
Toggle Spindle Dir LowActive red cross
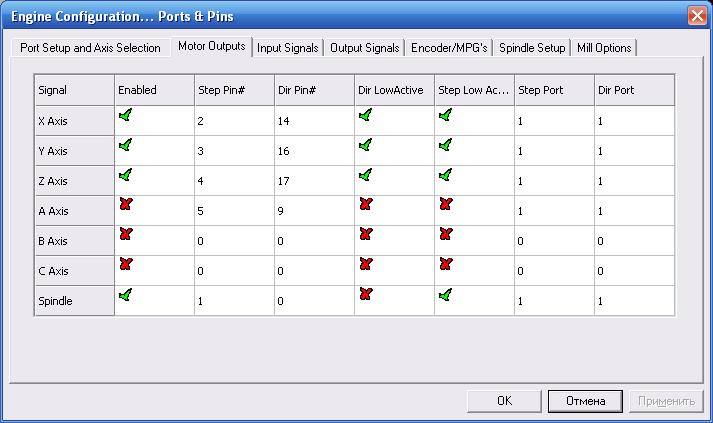pos(365,295)
